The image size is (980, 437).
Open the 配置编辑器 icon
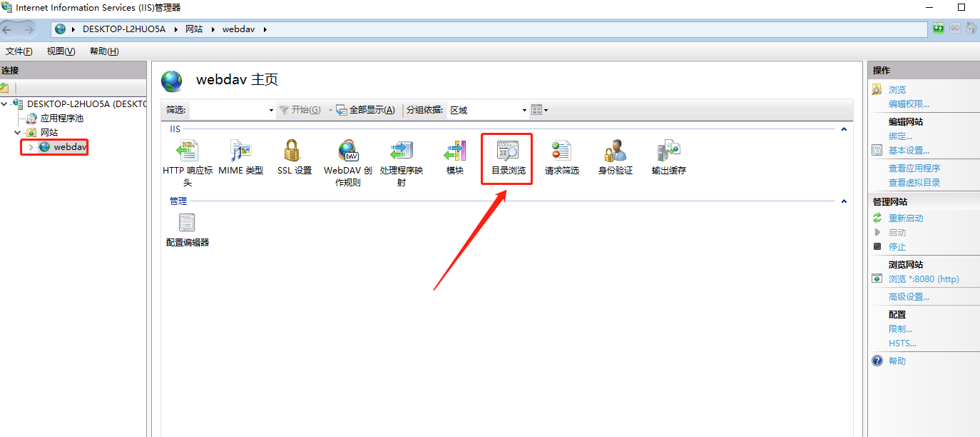(187, 223)
